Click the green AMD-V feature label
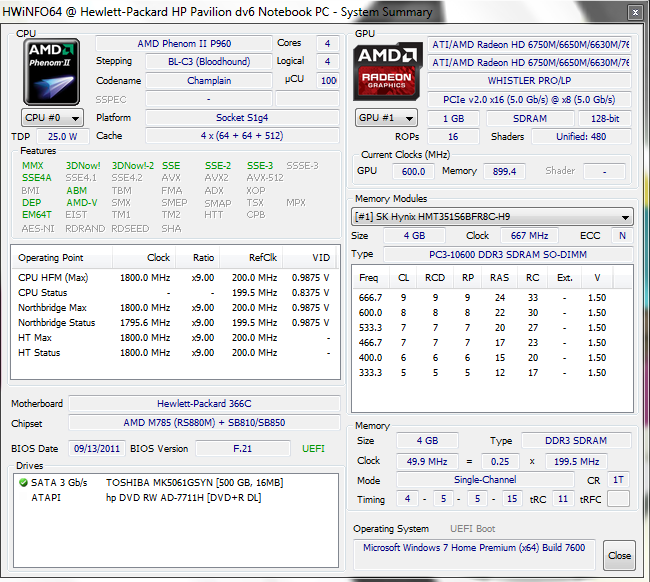This screenshot has width=650, height=582. tap(82, 203)
